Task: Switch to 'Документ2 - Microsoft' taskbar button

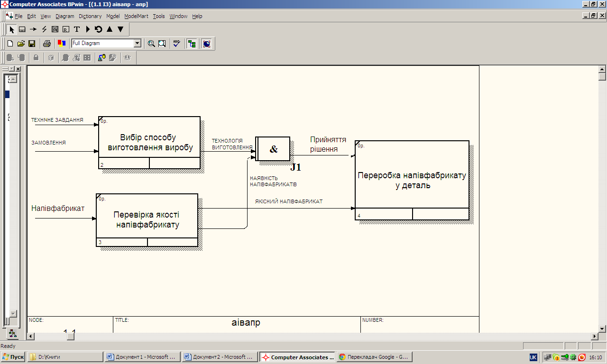Action: click(x=220, y=357)
